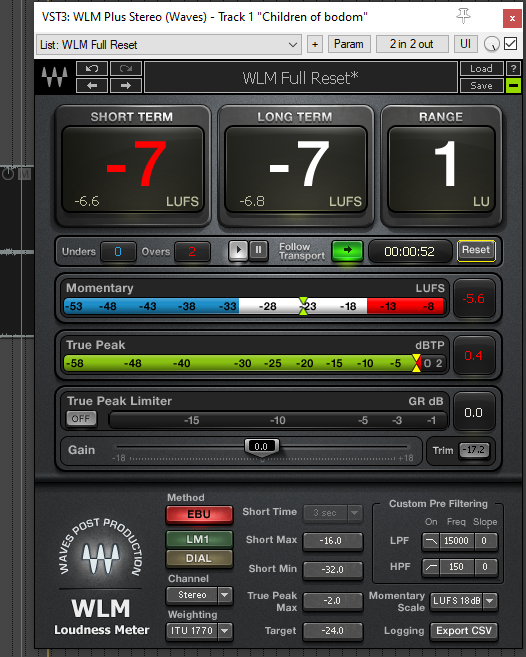Viewport: 526px width, 657px height.
Task: Click the Overs counter value 2
Action: click(192, 251)
